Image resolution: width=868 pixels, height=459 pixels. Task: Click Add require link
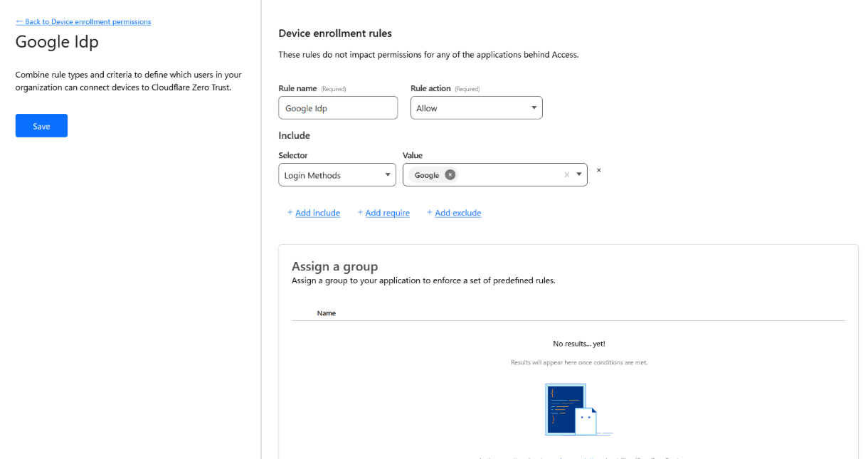387,213
